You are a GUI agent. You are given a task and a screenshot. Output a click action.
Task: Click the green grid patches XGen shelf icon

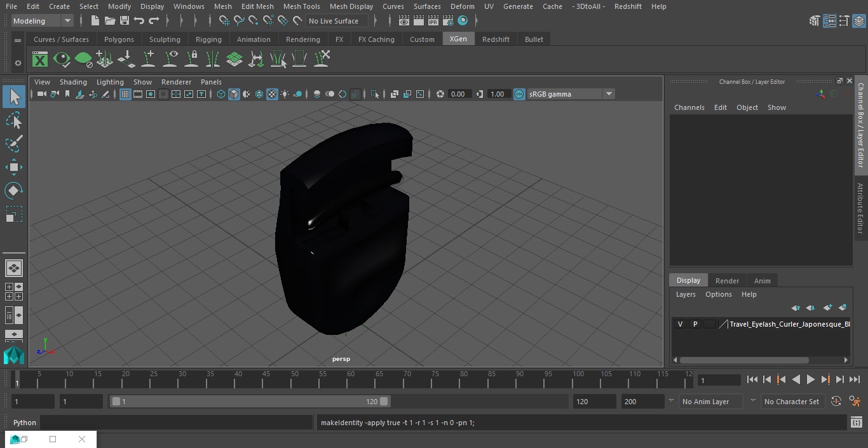coord(234,60)
